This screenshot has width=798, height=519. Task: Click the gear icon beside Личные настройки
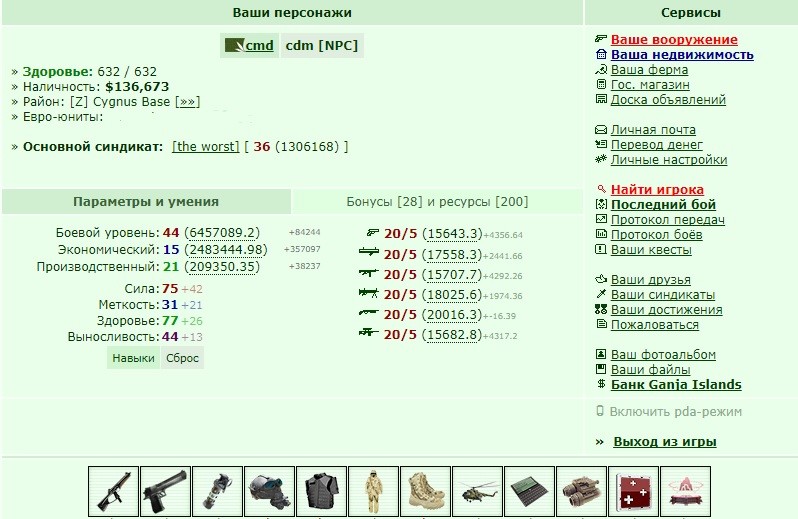(601, 159)
